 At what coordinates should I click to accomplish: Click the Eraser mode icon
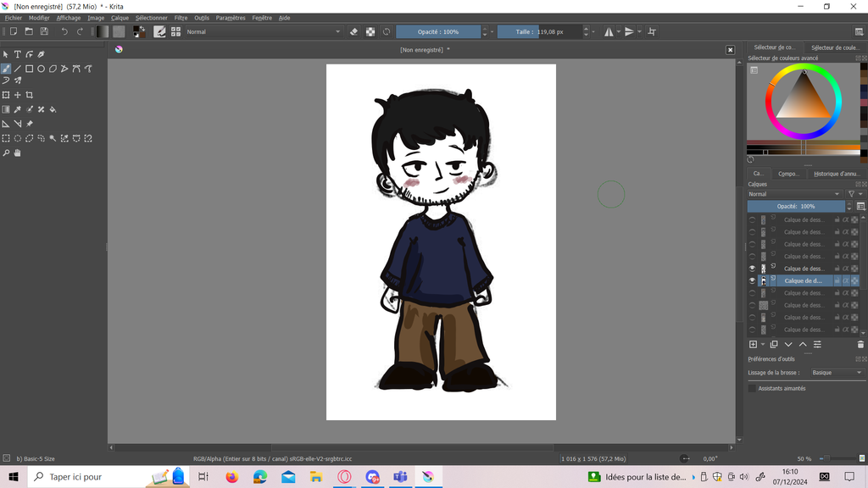(354, 31)
